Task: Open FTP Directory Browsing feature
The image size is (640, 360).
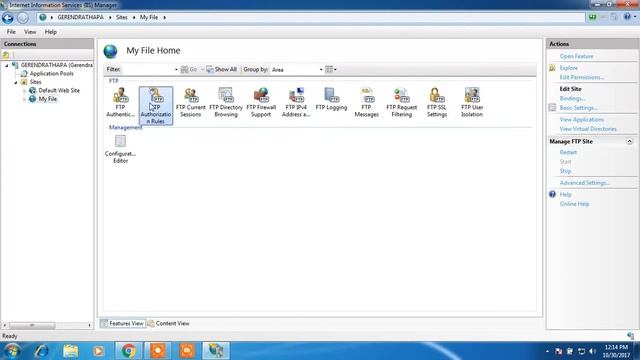Action: [x=226, y=102]
